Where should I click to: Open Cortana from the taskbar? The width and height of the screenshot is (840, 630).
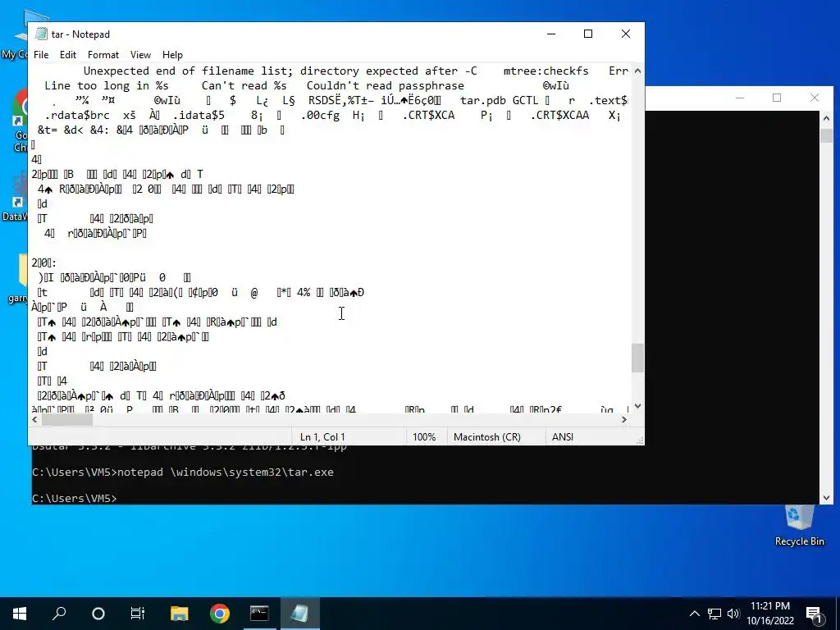(x=98, y=613)
